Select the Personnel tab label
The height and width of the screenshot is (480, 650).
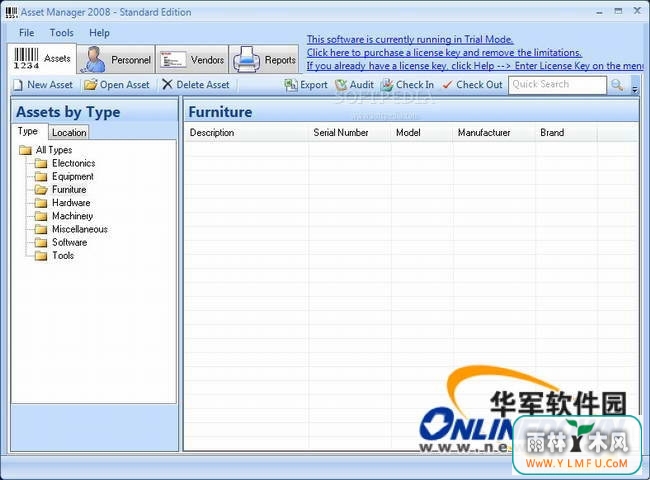pyautogui.click(x=131, y=60)
